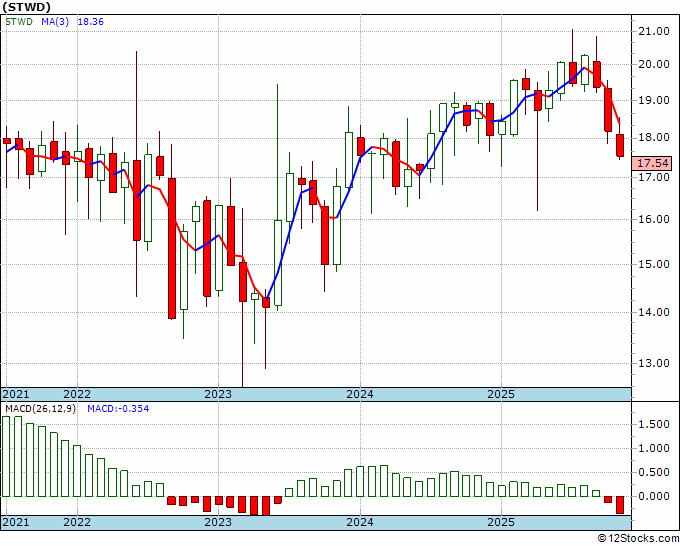Click the 1.500 MACD axis label
This screenshot has height=546, width=680.
(x=654, y=425)
